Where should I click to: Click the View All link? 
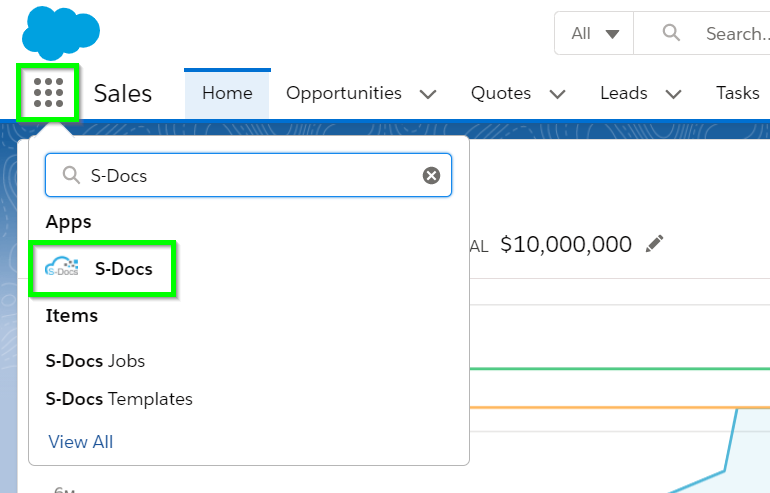(81, 442)
